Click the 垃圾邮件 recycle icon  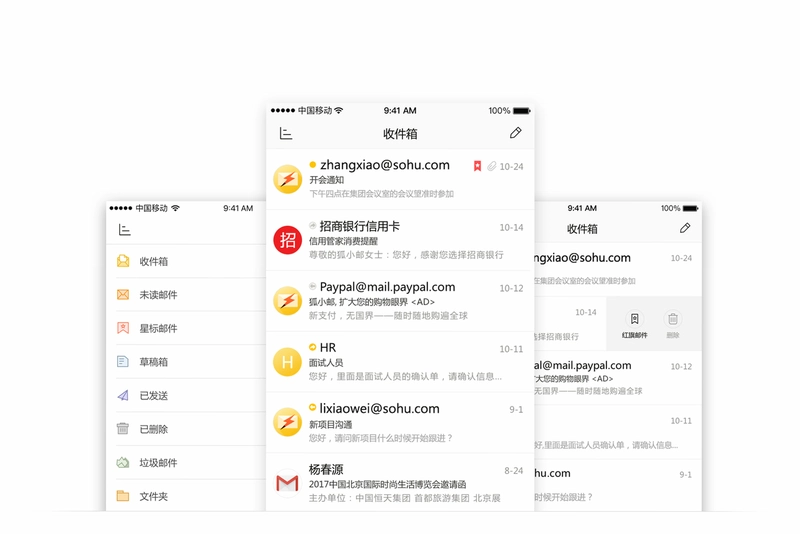coord(123,463)
